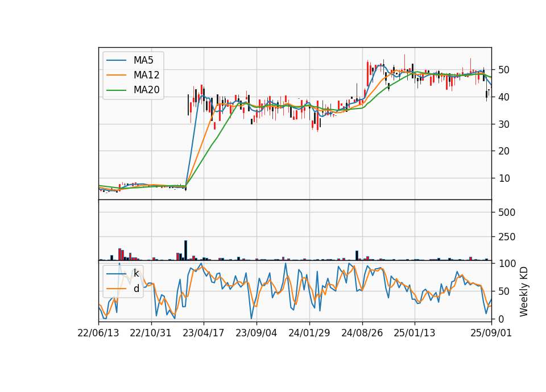Viewport: 546px width, 392px height.
Task: Click the date label 24/01/29
Action: [x=309, y=333]
